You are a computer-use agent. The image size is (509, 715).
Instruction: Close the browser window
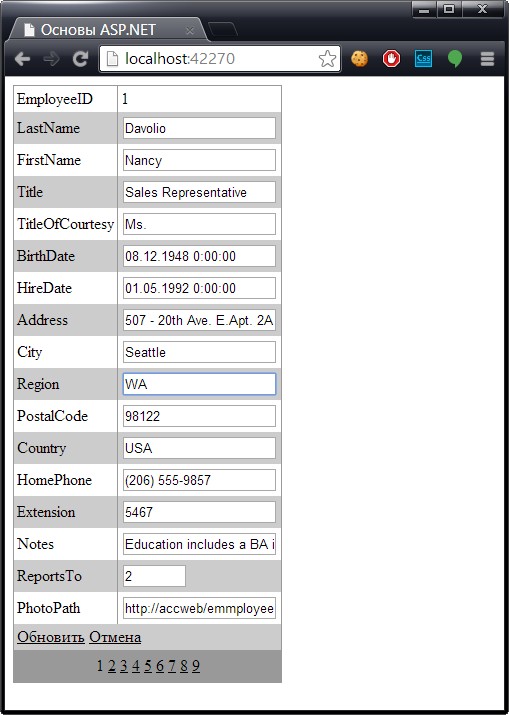(x=483, y=10)
